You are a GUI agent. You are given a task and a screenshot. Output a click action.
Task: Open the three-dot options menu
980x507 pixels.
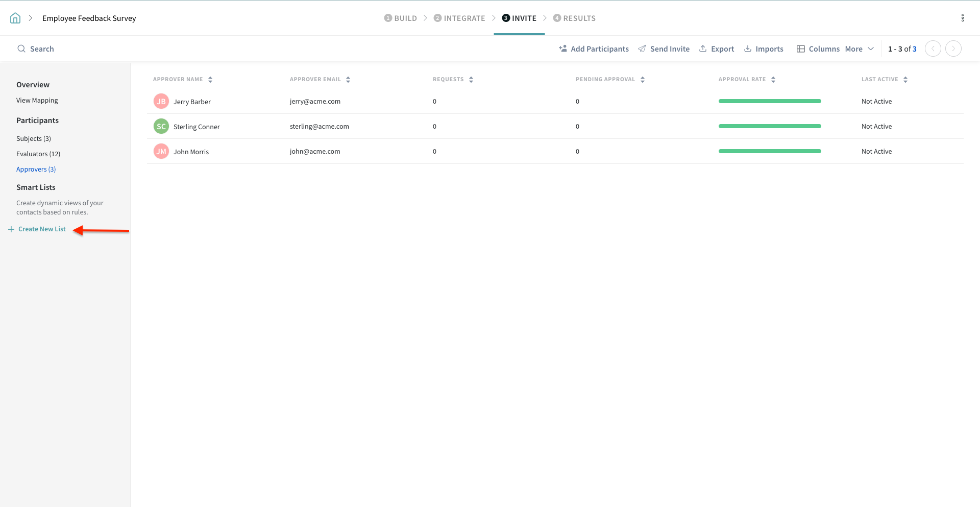[x=962, y=18]
